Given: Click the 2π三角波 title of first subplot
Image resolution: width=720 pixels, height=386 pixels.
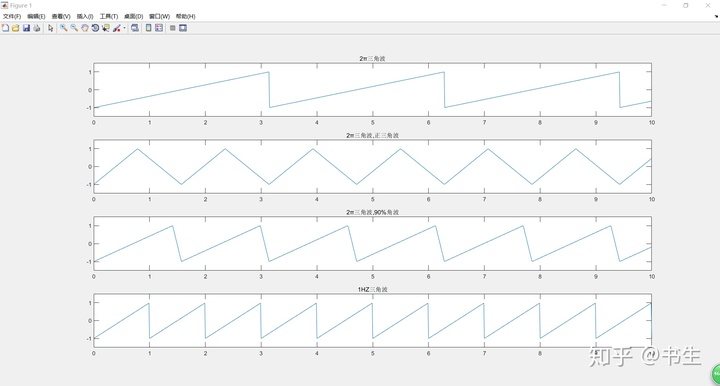Looking at the screenshot, I should pos(372,59).
